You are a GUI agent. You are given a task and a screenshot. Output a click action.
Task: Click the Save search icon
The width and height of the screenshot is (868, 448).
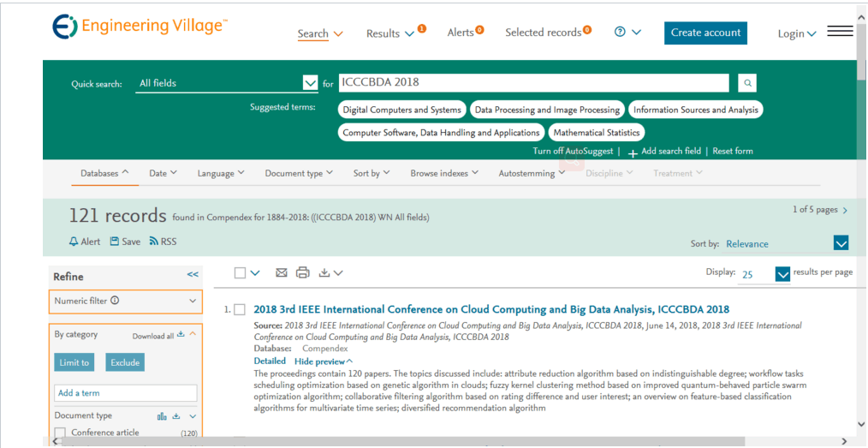point(115,242)
